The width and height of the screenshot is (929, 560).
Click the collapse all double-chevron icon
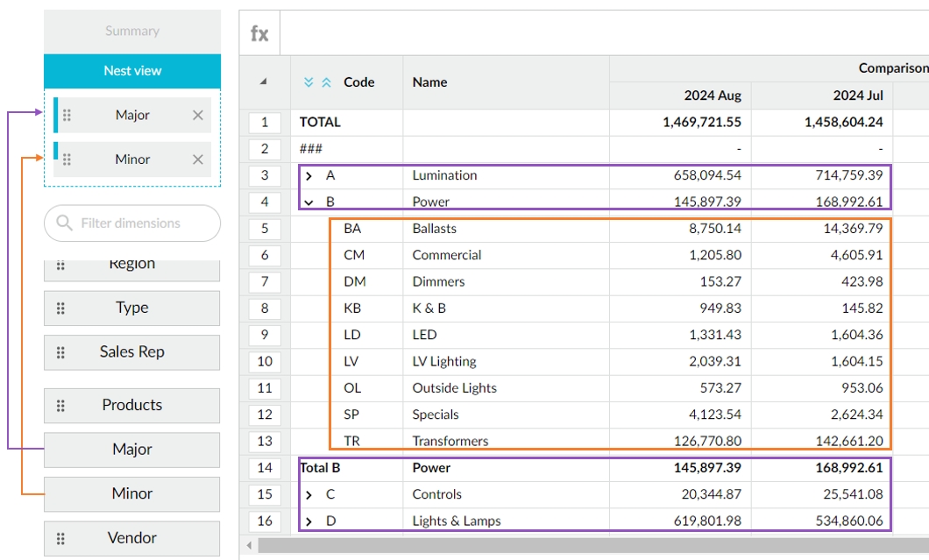click(326, 82)
